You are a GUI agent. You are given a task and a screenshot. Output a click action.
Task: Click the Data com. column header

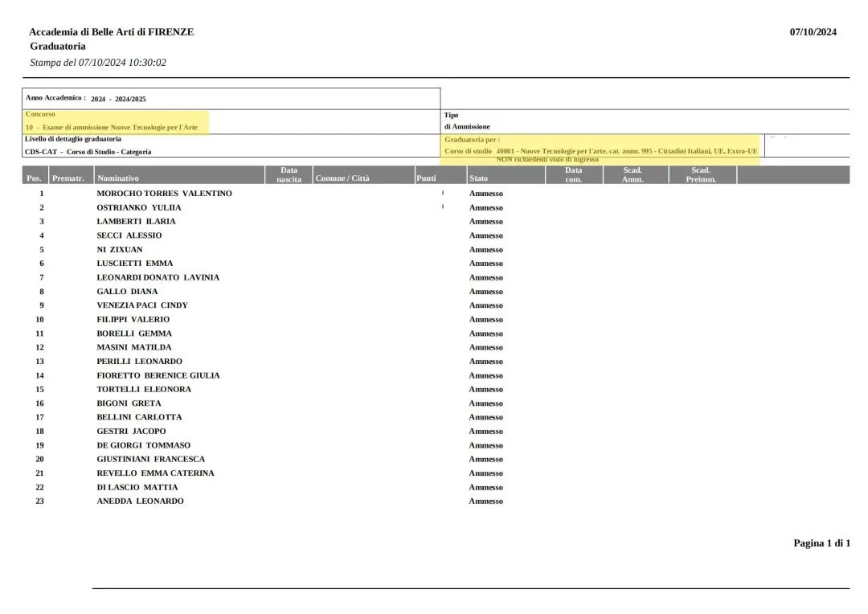point(573,174)
